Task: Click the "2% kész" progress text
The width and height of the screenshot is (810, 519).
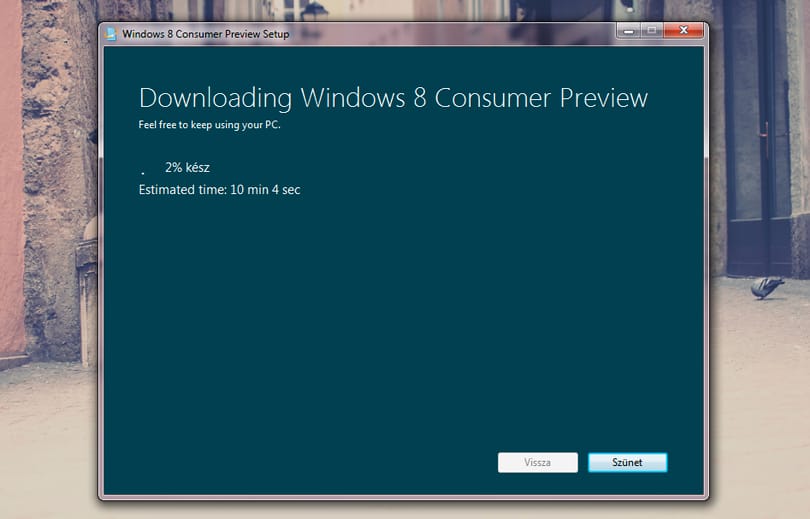Action: tap(188, 167)
